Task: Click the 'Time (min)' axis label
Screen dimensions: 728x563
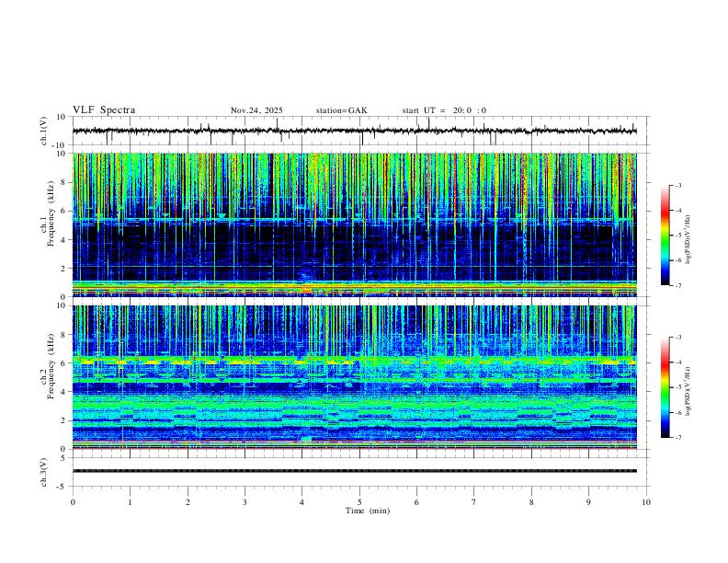Action: [368, 511]
